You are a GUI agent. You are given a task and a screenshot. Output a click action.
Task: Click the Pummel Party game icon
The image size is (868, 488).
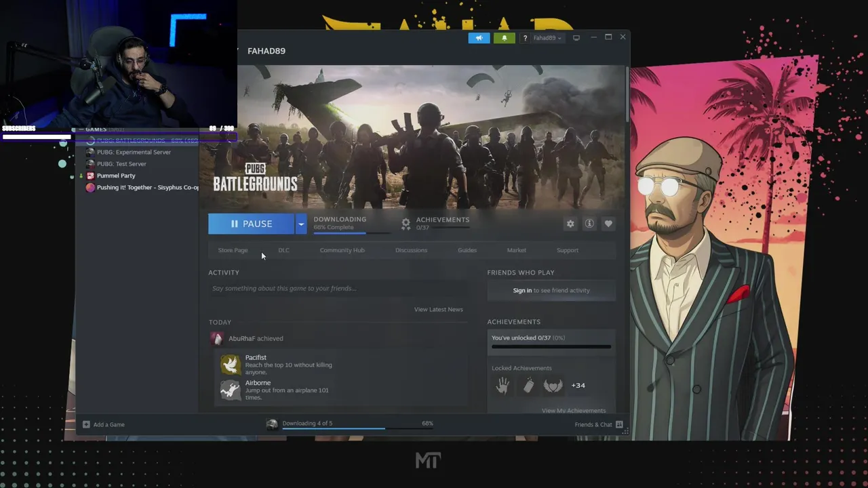(90, 176)
